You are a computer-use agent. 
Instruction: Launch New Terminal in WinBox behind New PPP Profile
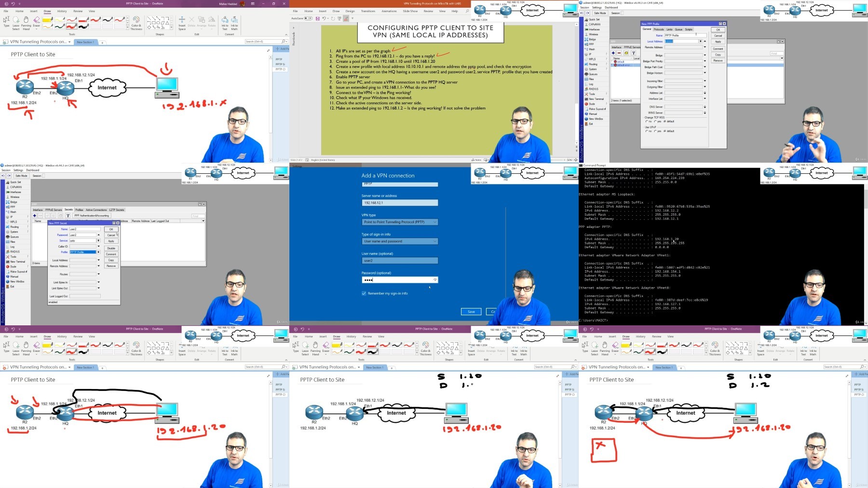596,99
